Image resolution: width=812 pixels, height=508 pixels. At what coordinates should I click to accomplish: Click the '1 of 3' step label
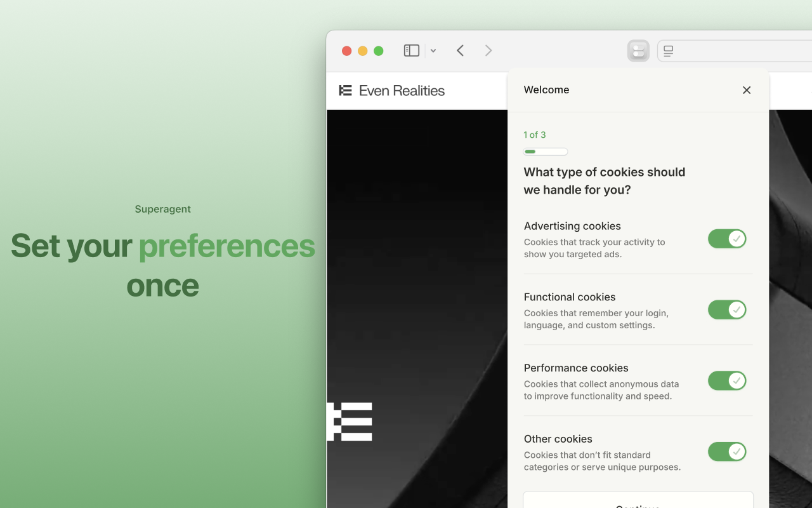[535, 135]
